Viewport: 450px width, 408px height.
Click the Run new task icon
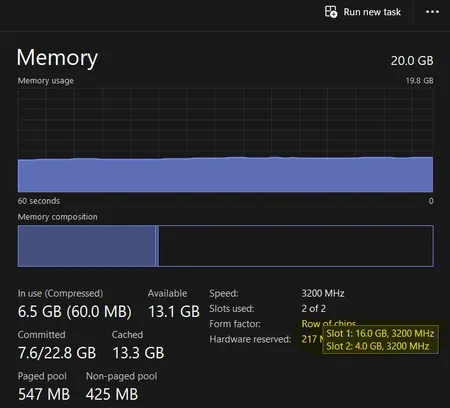[x=331, y=12]
